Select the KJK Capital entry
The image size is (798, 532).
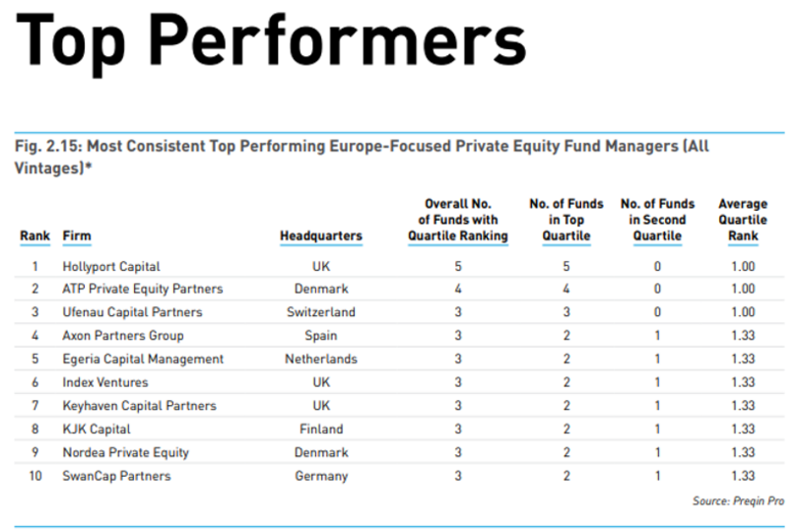[97, 430]
